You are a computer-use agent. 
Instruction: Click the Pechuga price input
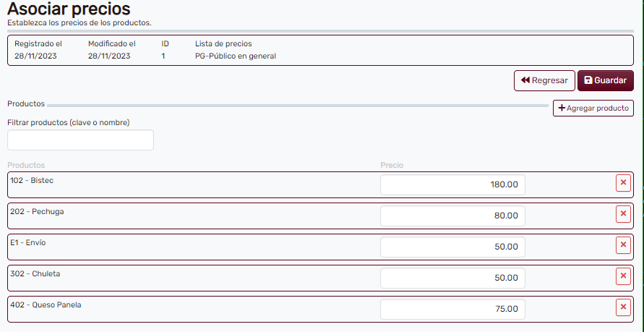pyautogui.click(x=452, y=216)
